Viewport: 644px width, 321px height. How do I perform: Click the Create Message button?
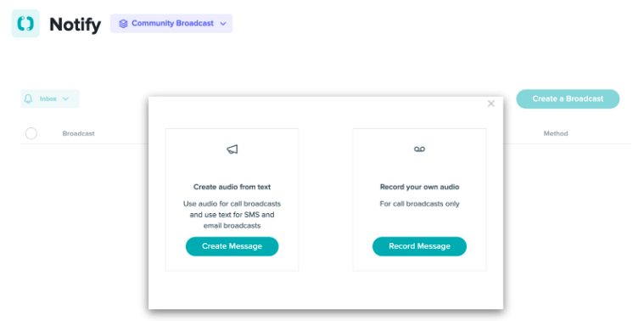pyautogui.click(x=232, y=246)
